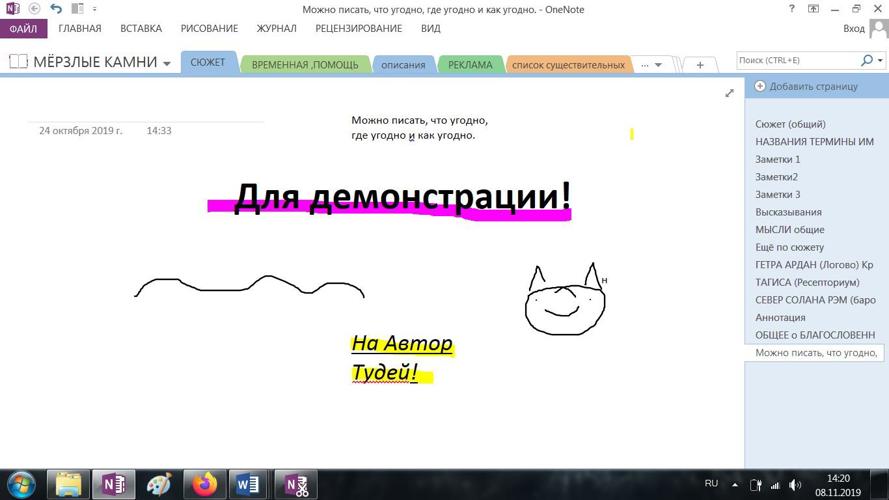Click the Back navigation arrow icon

click(34, 9)
